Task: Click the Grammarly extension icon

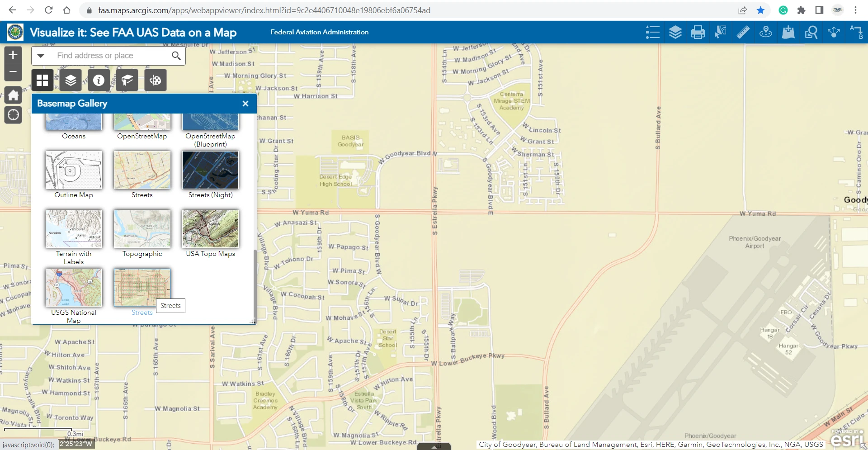Action: tap(783, 10)
